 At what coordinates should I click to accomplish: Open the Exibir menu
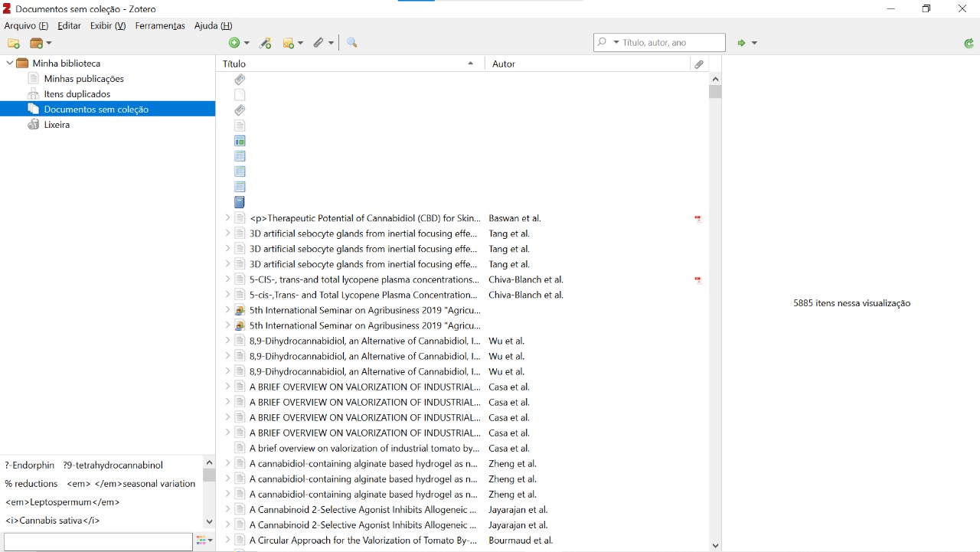tap(108, 26)
